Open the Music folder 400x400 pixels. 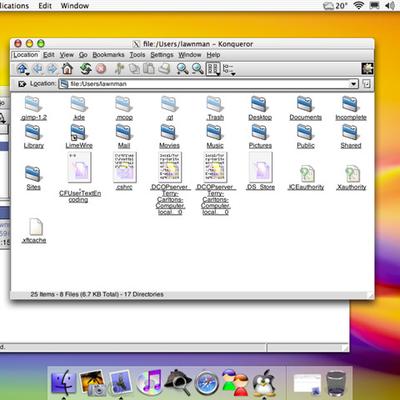point(215,136)
